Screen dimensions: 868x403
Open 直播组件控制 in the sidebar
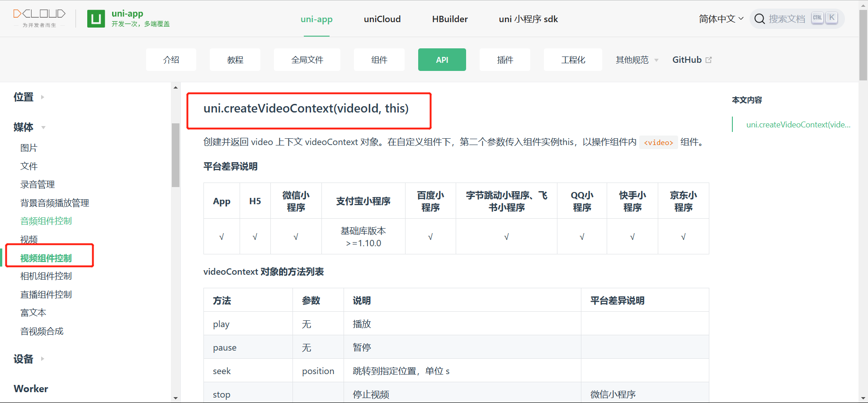(x=46, y=295)
